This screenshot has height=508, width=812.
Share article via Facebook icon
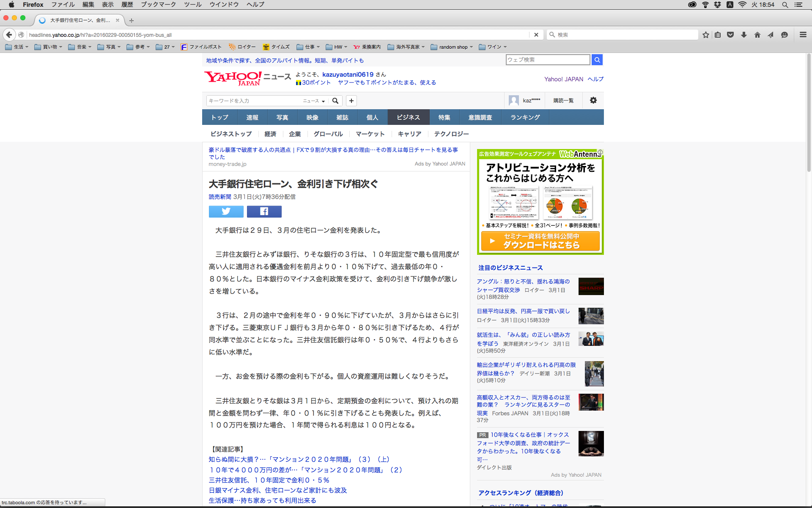(x=264, y=211)
